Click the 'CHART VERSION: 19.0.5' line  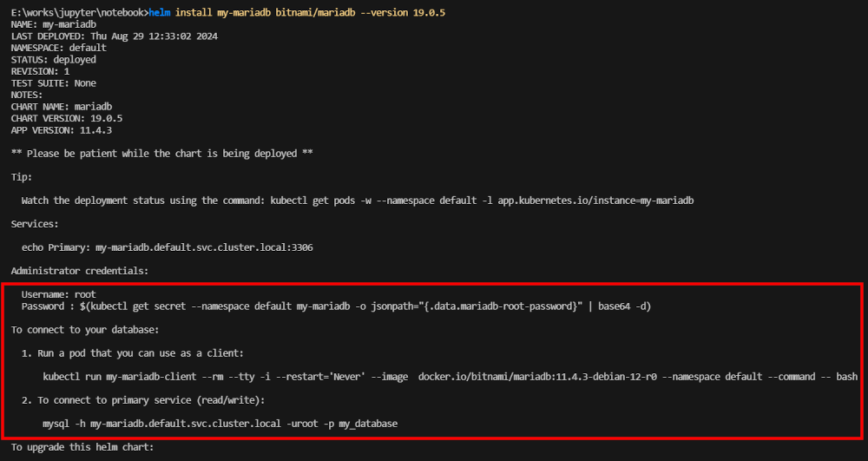67,118
